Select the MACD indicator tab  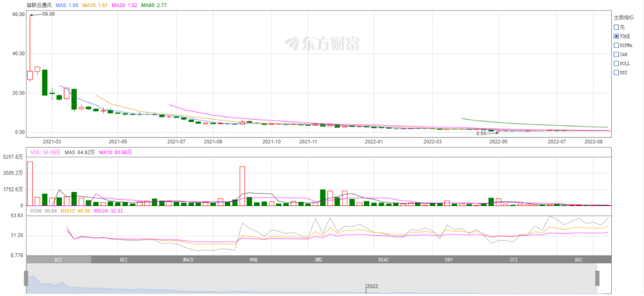[188, 260]
